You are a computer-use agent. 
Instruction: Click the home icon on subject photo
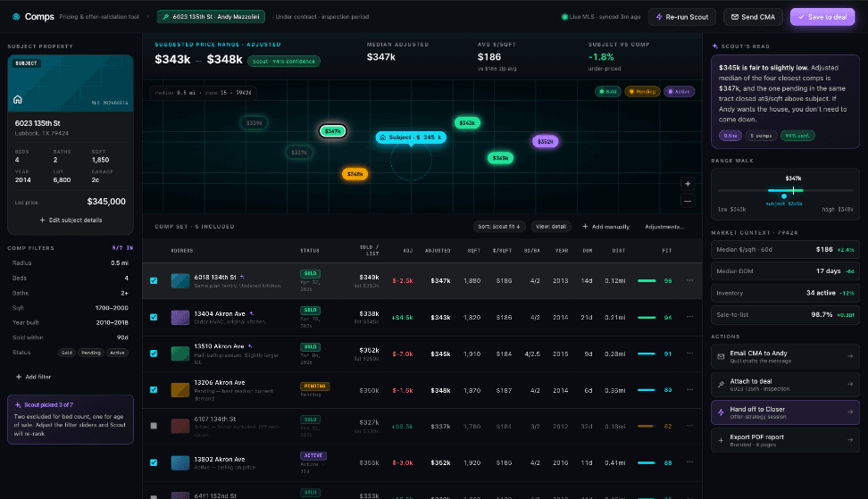(x=18, y=100)
